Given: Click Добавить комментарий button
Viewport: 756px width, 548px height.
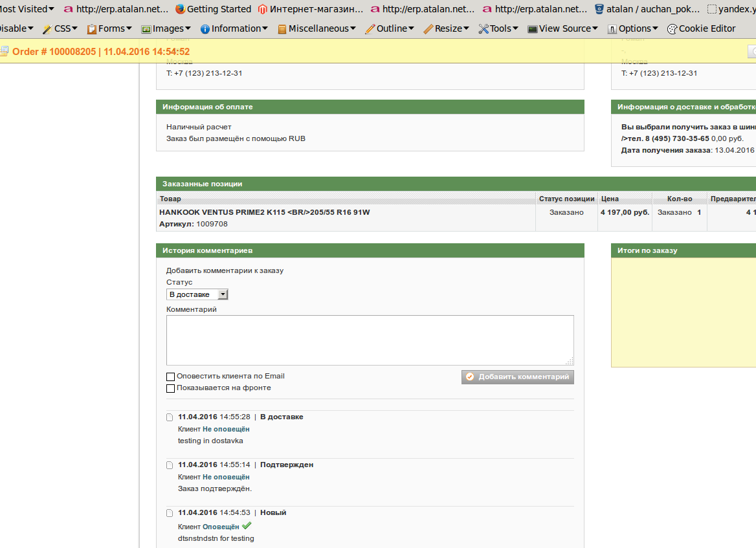Looking at the screenshot, I should [x=517, y=377].
